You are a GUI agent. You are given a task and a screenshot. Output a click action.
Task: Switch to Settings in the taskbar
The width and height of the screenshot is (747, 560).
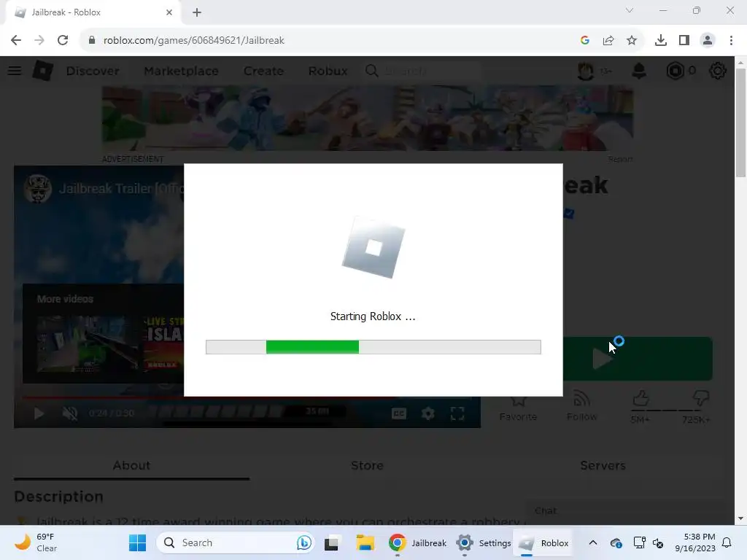click(x=483, y=542)
